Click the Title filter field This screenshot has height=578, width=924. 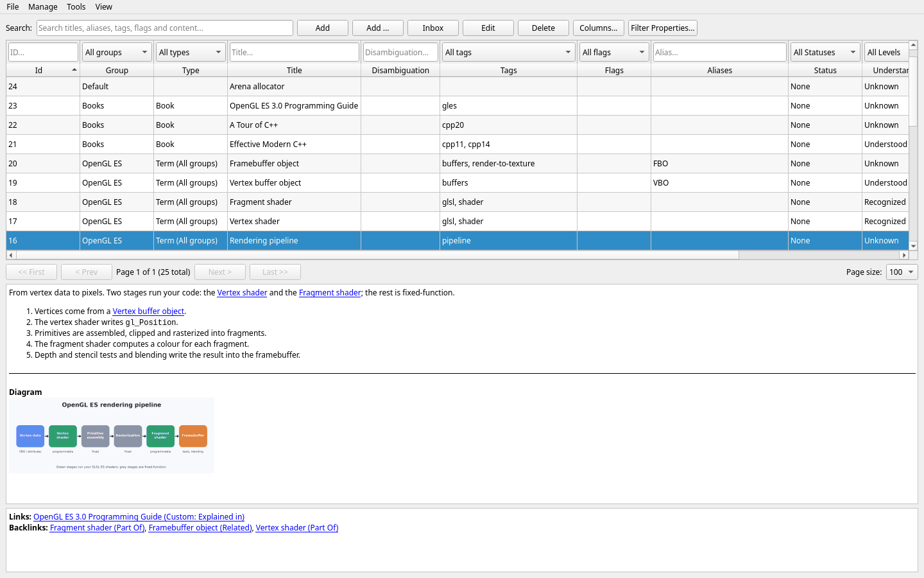pos(295,52)
